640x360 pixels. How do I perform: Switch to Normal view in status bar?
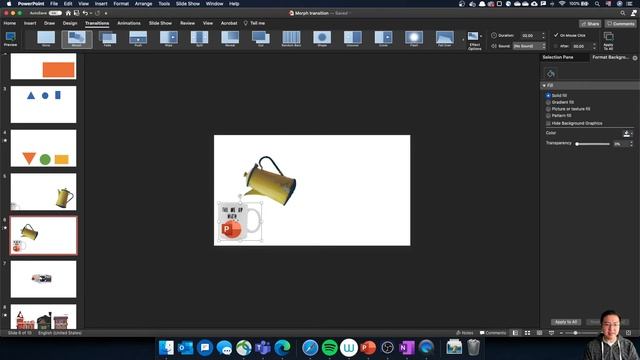point(516,333)
